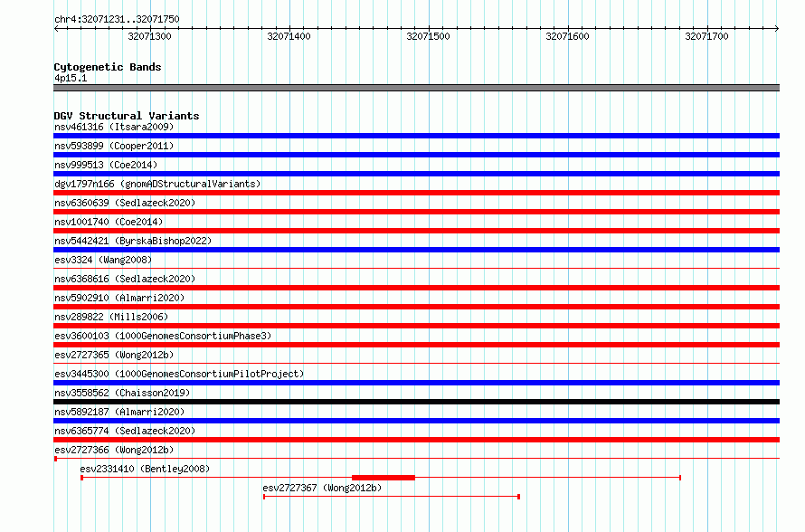Click ruler position 32071700
Image resolution: width=805 pixels, height=532 pixels.
pyautogui.click(x=706, y=36)
